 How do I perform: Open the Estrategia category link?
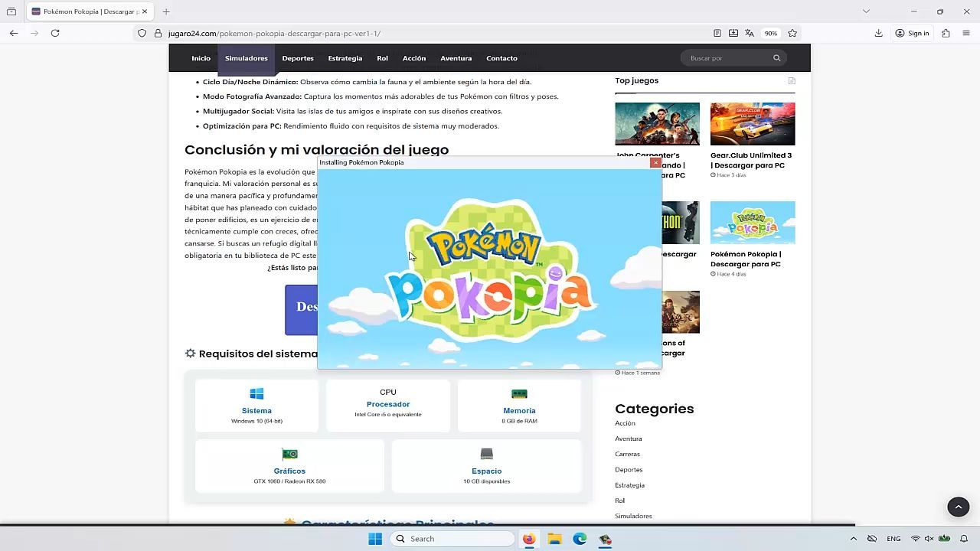click(x=629, y=485)
